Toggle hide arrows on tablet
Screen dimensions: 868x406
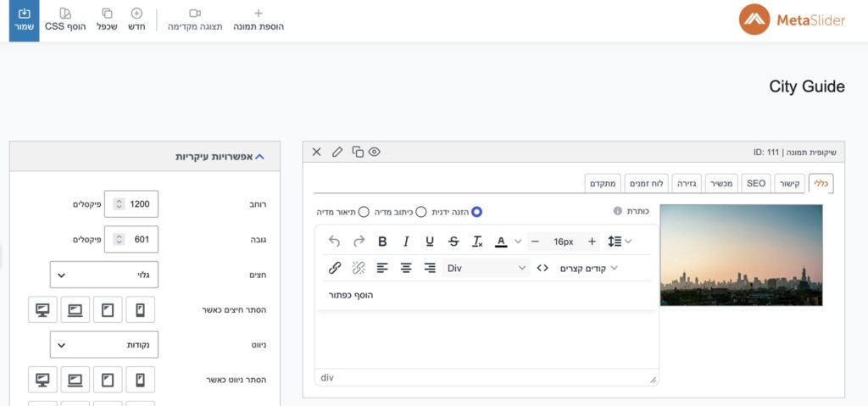[x=108, y=309]
